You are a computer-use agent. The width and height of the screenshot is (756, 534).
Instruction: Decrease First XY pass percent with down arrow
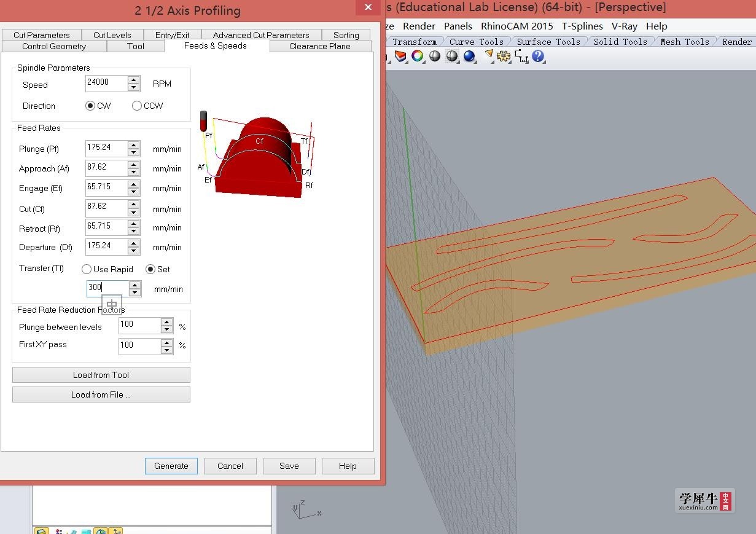tap(166, 350)
